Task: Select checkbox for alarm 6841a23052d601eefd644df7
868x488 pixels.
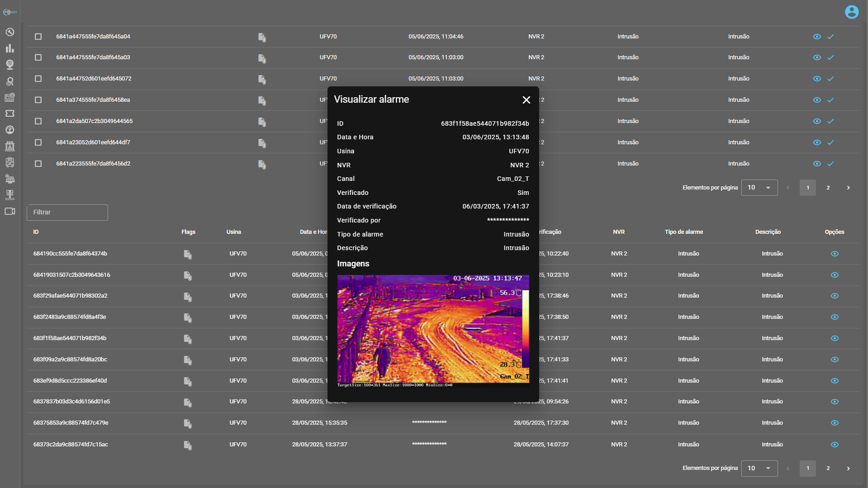Action: [x=38, y=142]
